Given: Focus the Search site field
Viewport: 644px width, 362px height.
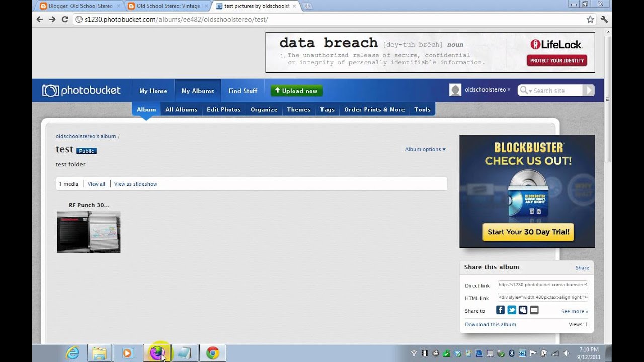Looking at the screenshot, I should pyautogui.click(x=557, y=90).
